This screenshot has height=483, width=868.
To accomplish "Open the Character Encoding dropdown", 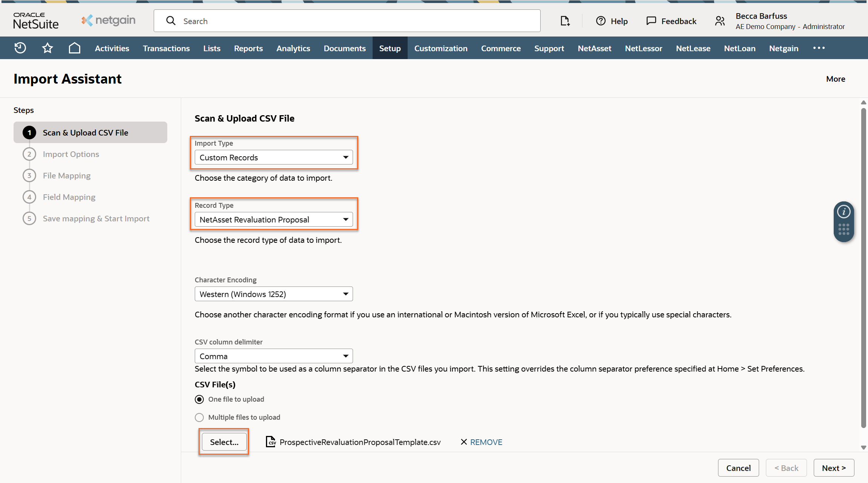I will pos(274,294).
